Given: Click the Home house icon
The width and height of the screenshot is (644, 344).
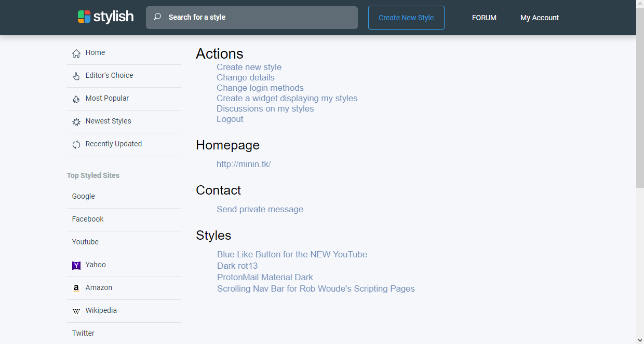Looking at the screenshot, I should pyautogui.click(x=76, y=53).
